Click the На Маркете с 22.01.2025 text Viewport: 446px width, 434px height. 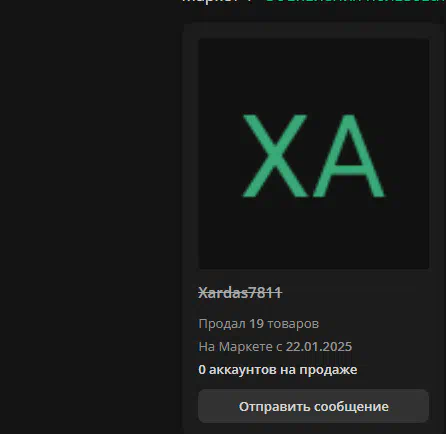275,347
